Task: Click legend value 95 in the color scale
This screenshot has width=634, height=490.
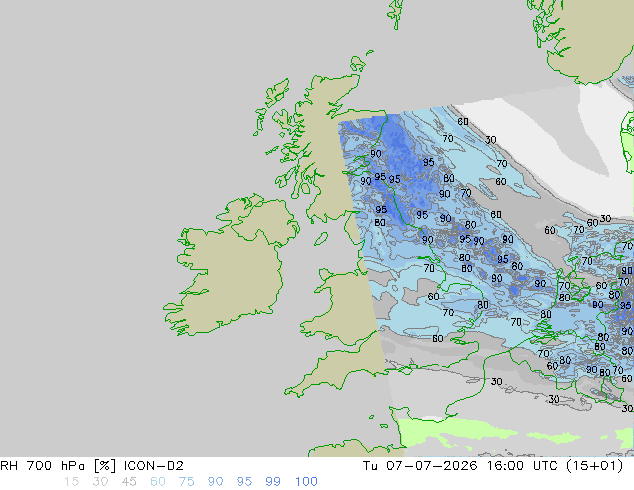Action: coord(244,482)
